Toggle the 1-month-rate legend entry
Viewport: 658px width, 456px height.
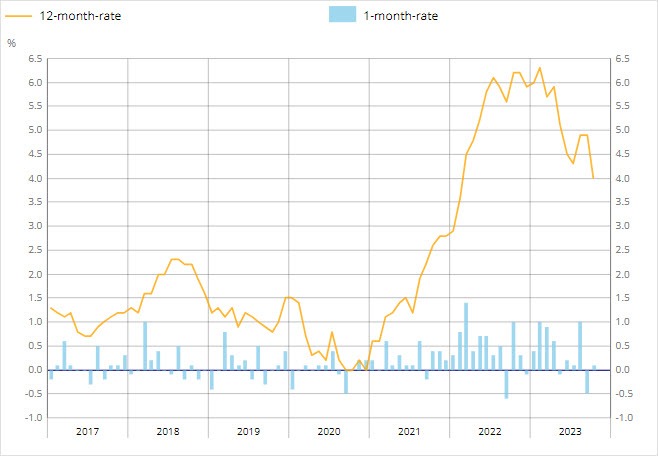pos(383,15)
